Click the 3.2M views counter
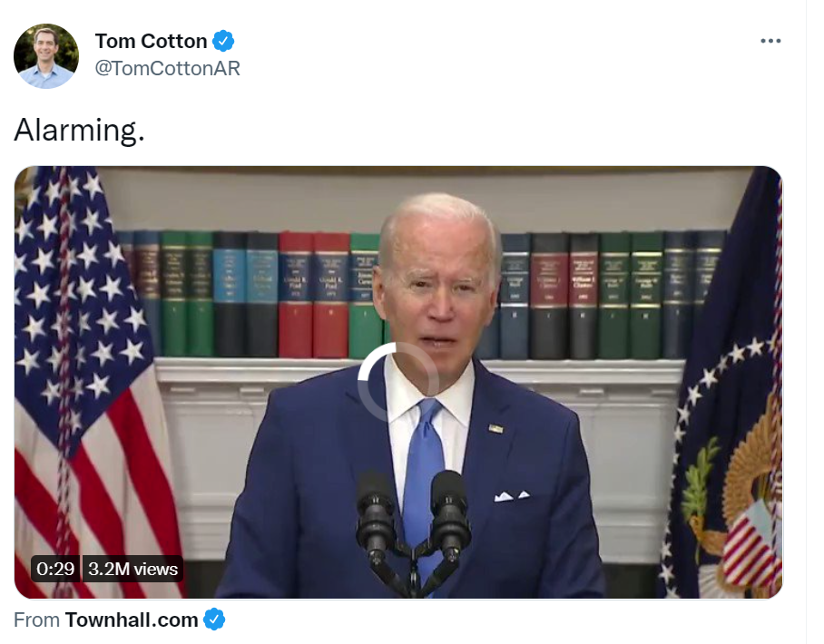Viewport: 824px width, 644px height. coord(132,569)
